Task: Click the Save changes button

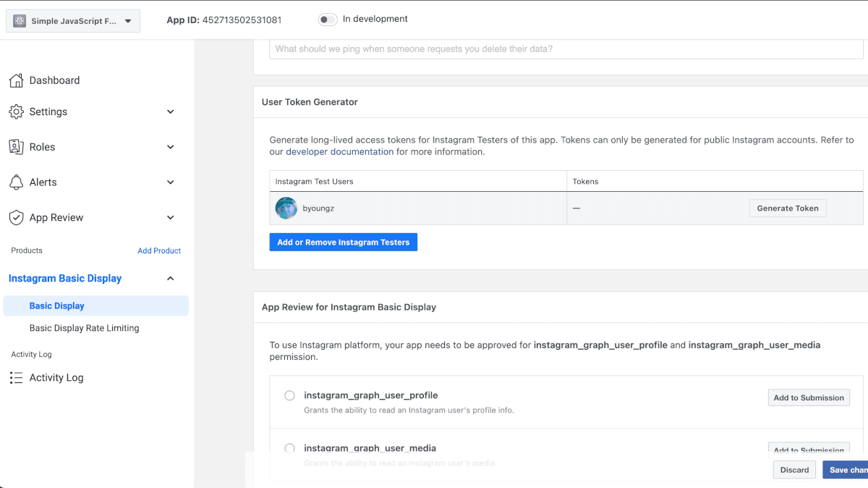Action: coord(846,470)
